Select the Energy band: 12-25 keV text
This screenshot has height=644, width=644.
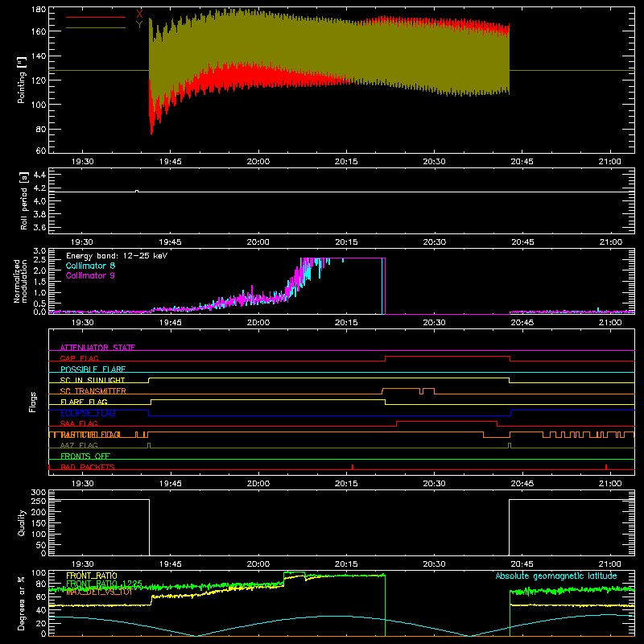click(x=117, y=256)
